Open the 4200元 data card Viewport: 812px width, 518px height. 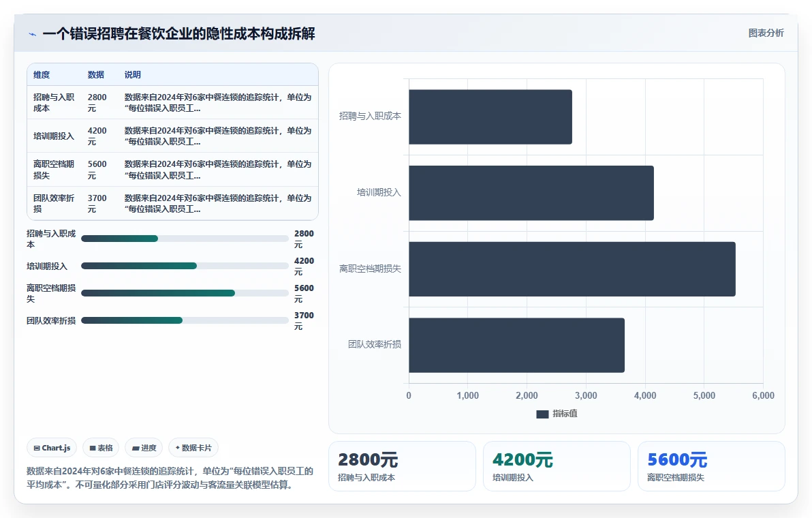tap(557, 466)
